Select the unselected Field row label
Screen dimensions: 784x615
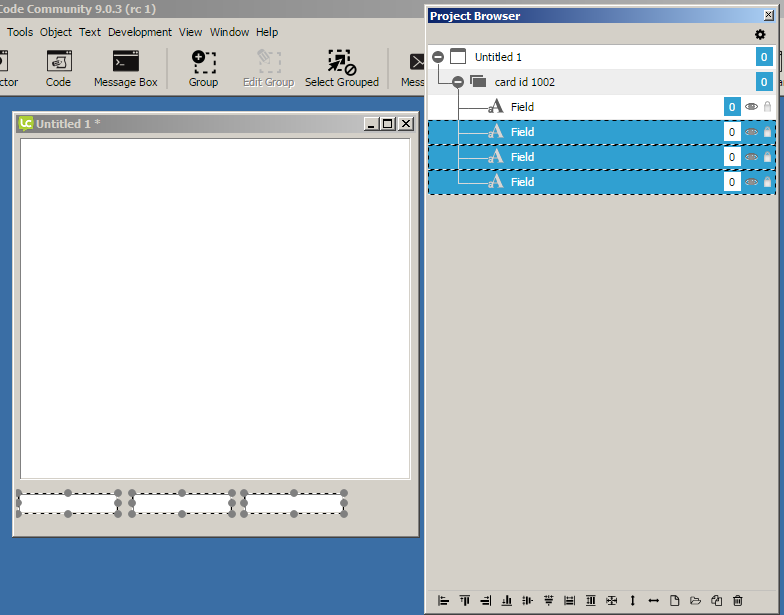click(x=522, y=107)
